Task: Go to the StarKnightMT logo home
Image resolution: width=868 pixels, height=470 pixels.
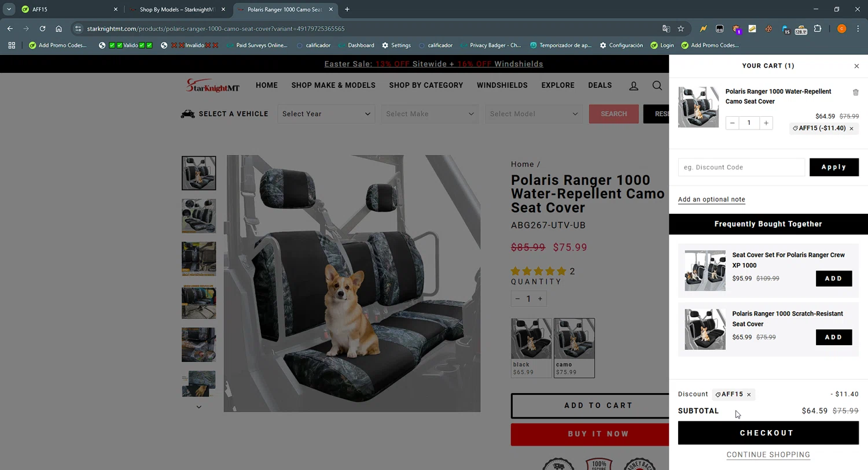Action: click(212, 86)
